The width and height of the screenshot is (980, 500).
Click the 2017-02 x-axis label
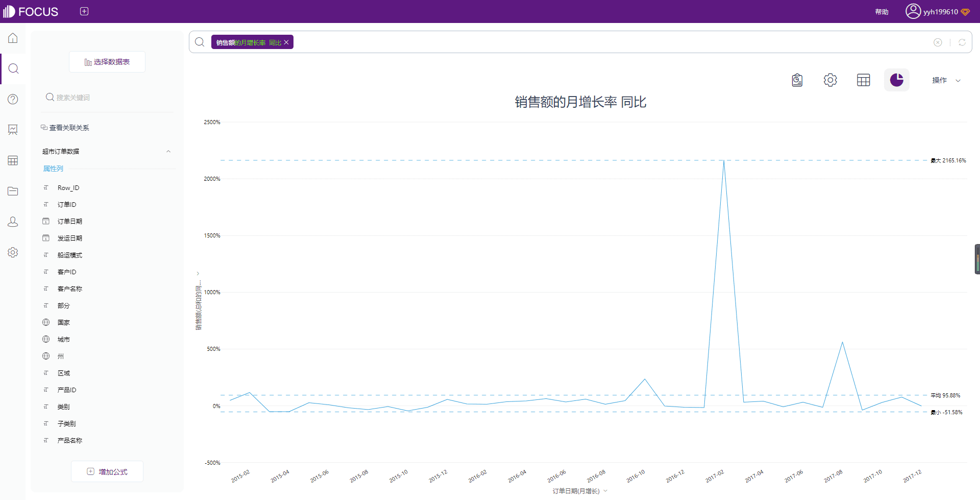[715, 476]
